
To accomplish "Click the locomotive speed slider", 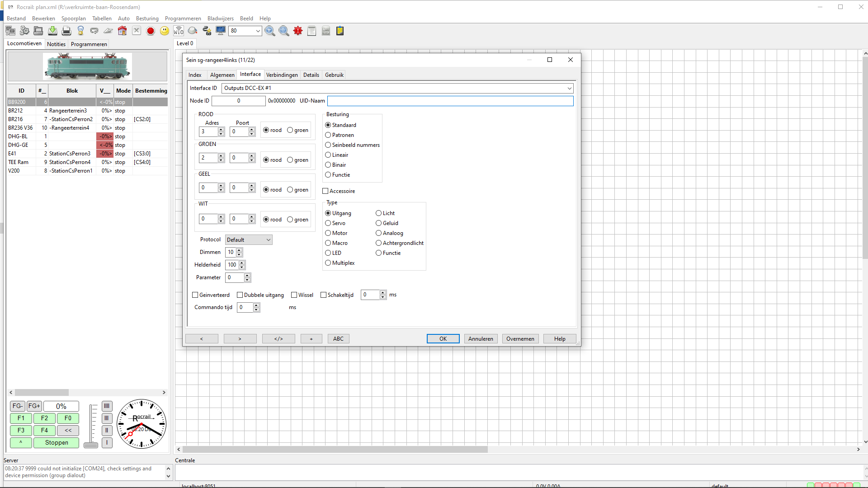I will click(91, 425).
